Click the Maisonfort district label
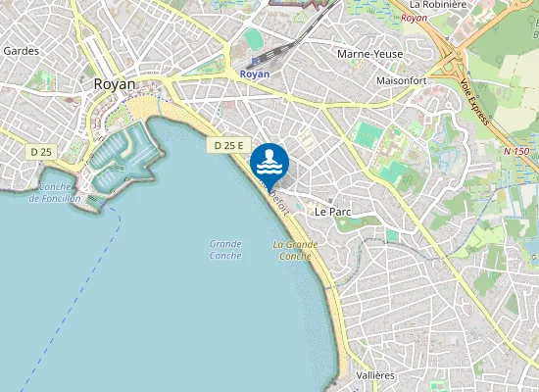The height and width of the screenshot is (392, 539). pos(402,80)
